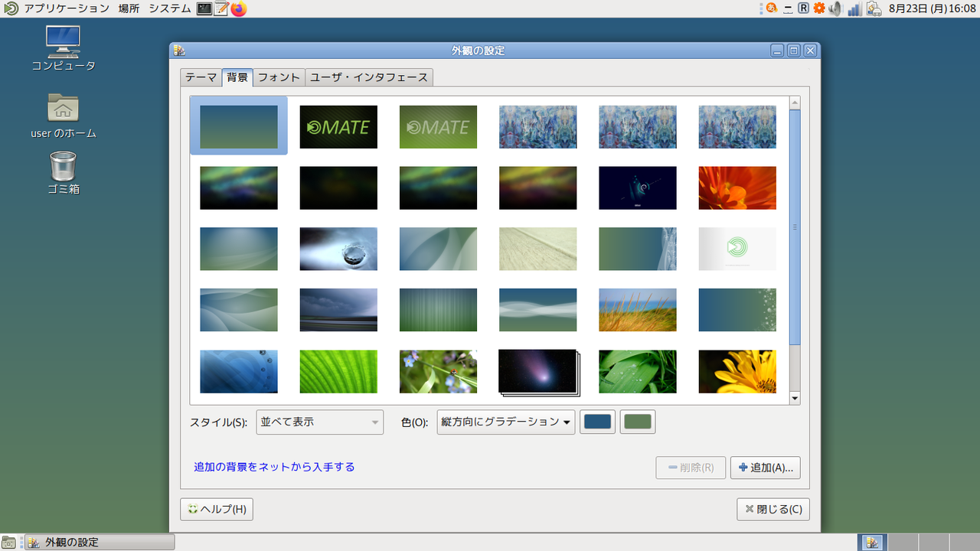
Task: Select the water droplet wallpaper
Action: tap(338, 249)
